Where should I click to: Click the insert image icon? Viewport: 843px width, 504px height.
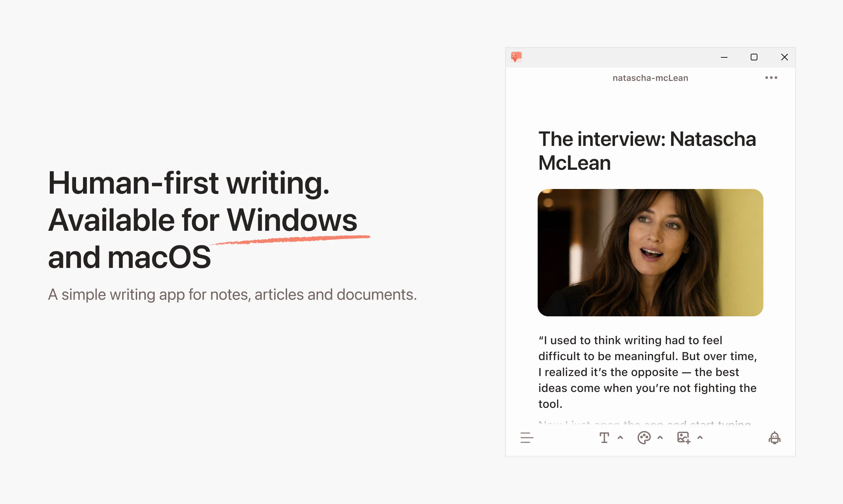tap(684, 438)
